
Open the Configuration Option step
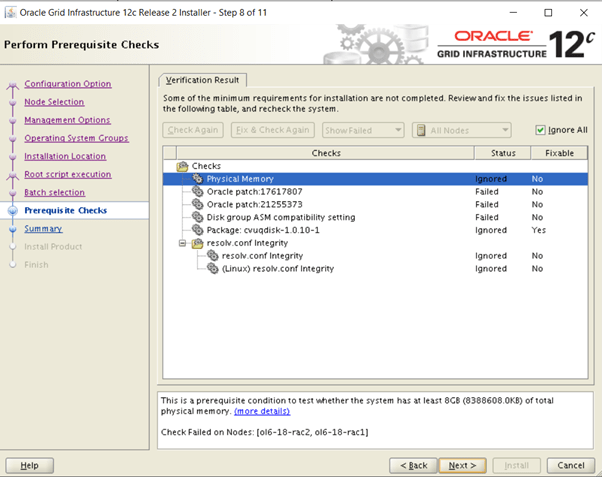click(x=67, y=84)
